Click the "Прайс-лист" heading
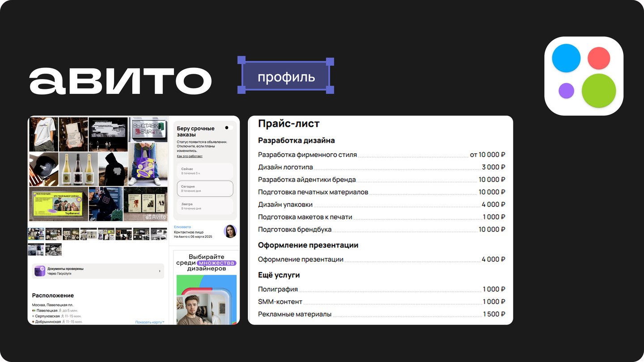This screenshot has width=644, height=362. (289, 124)
